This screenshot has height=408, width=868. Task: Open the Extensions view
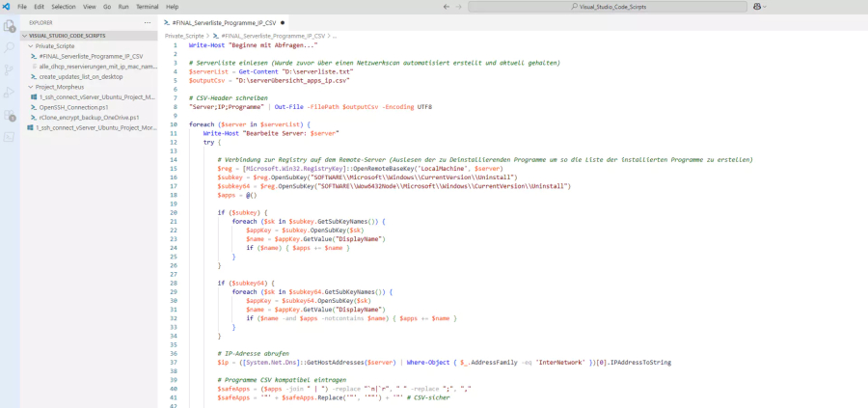10,115
